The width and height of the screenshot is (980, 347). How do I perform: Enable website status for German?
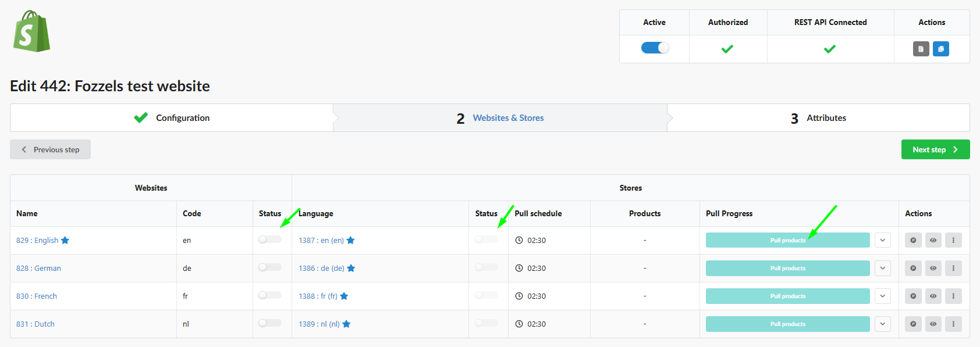[x=270, y=267]
